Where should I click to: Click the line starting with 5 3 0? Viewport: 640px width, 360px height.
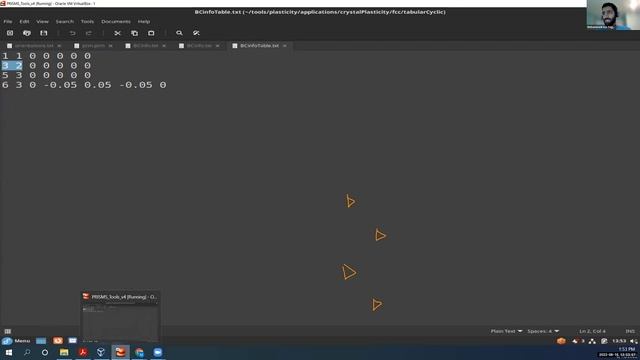click(x=47, y=75)
